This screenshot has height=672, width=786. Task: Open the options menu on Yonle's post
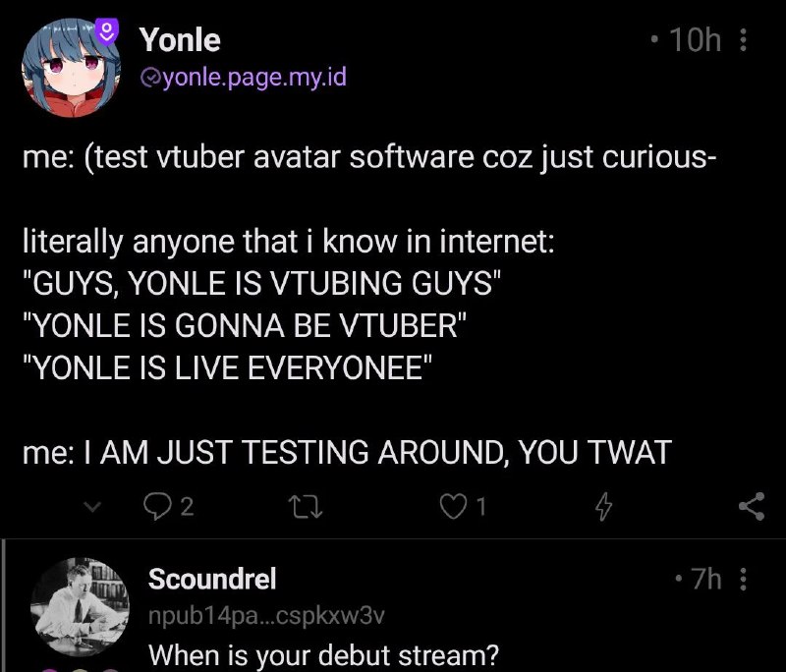click(742, 39)
